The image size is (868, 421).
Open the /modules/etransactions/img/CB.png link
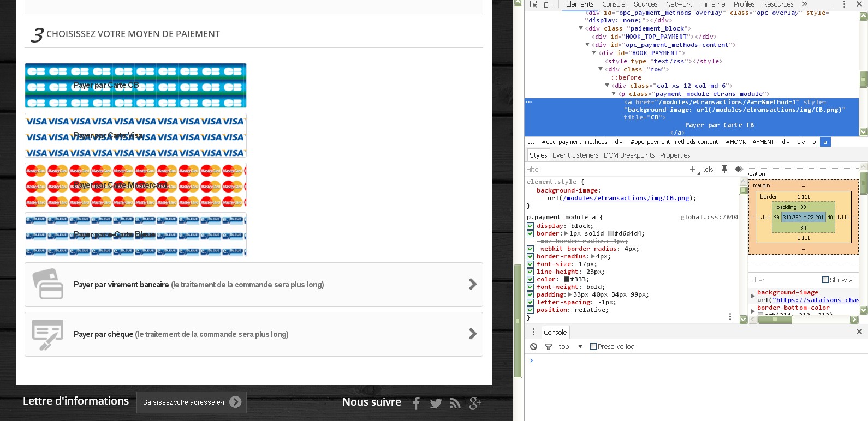pos(626,198)
